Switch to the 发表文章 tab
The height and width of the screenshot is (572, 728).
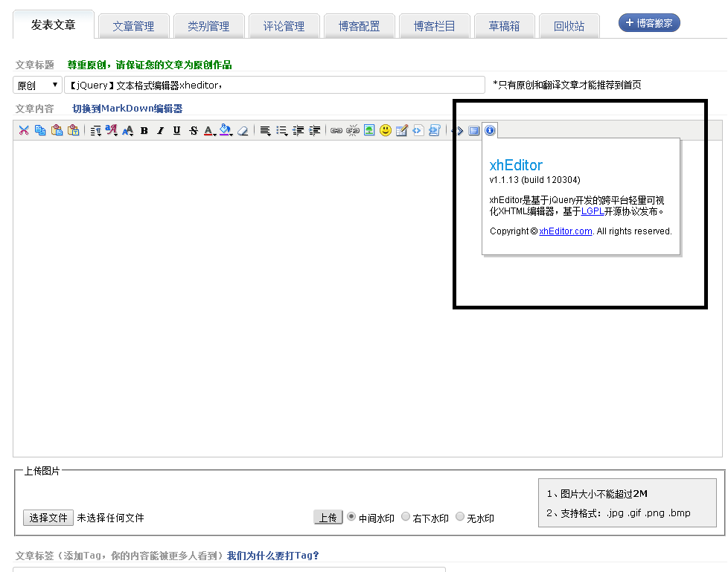coord(54,25)
